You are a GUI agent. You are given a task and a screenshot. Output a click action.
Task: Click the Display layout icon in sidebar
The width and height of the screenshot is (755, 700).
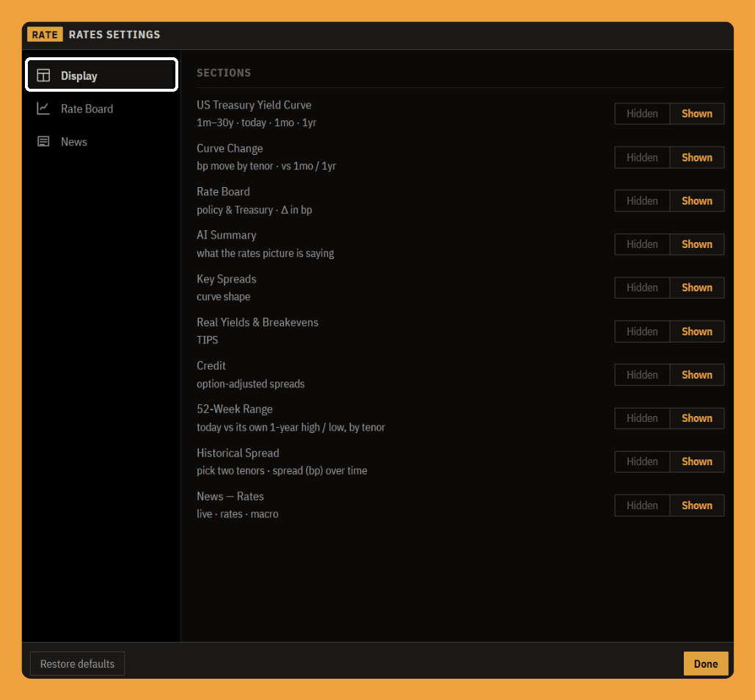(x=43, y=75)
